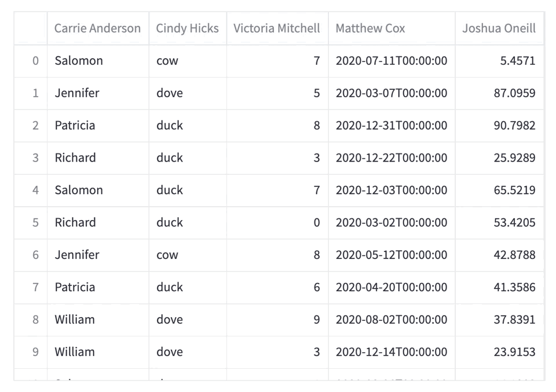Image resolution: width=556 pixels, height=392 pixels.
Task: Click the 87.0959 value cell
Action: [x=499, y=93]
